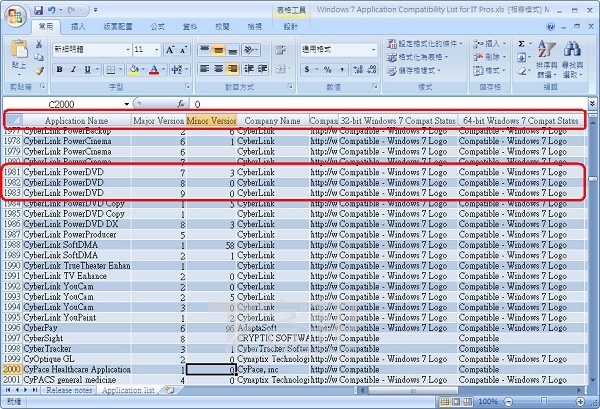The height and width of the screenshot is (409, 600).
Task: Click the AutoSum sigma icon
Action: click(x=521, y=44)
